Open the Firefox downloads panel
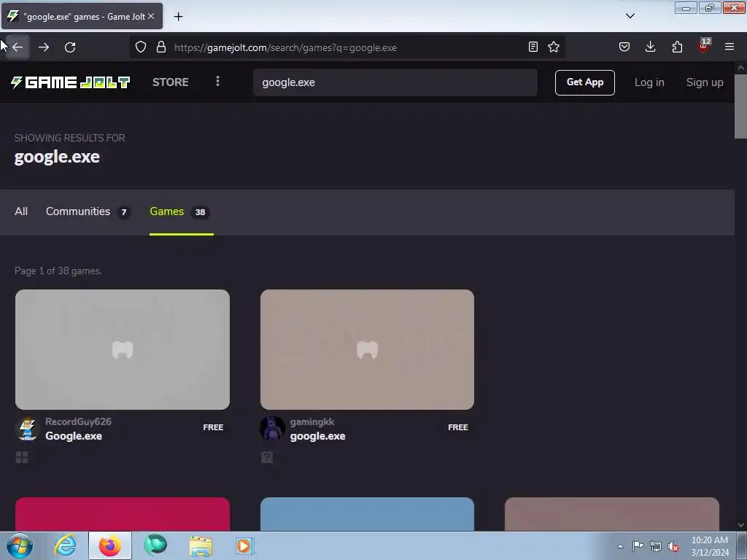Screen dimensions: 747x560 [x=650, y=47]
